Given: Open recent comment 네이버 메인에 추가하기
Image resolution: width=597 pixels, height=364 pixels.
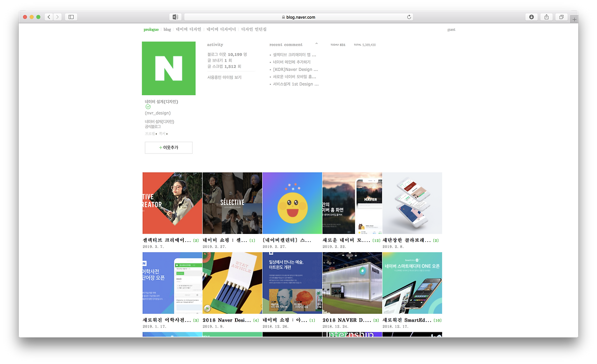Looking at the screenshot, I should 292,62.
